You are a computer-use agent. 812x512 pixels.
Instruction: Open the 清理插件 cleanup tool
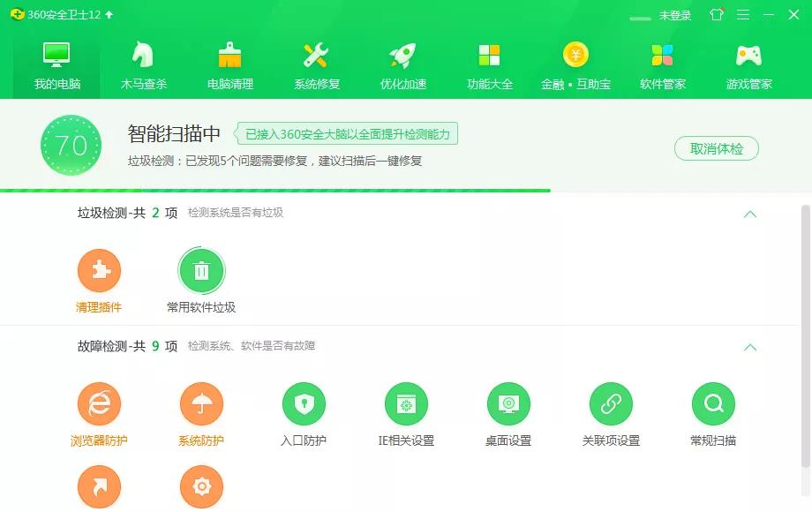click(x=100, y=272)
